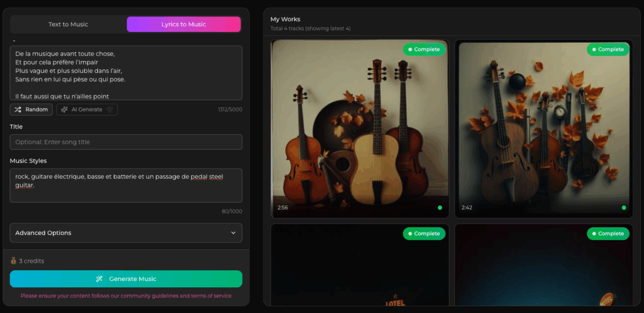This screenshot has width=644, height=313.
Task: Click the green status dot on the 2:56 track
Action: pos(440,207)
